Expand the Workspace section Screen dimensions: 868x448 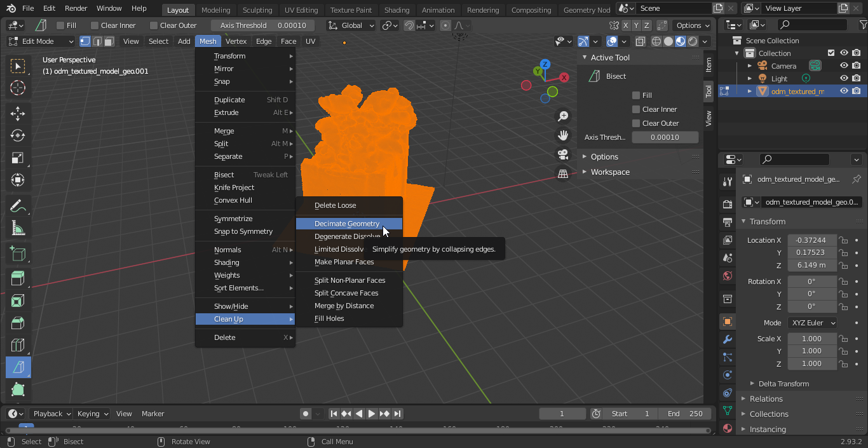609,172
